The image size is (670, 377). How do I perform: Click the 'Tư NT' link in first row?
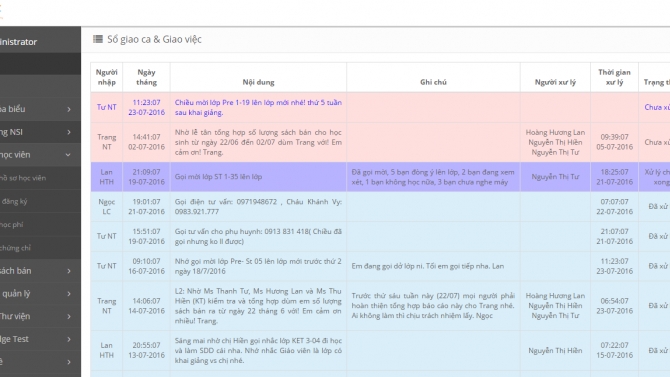(x=106, y=107)
